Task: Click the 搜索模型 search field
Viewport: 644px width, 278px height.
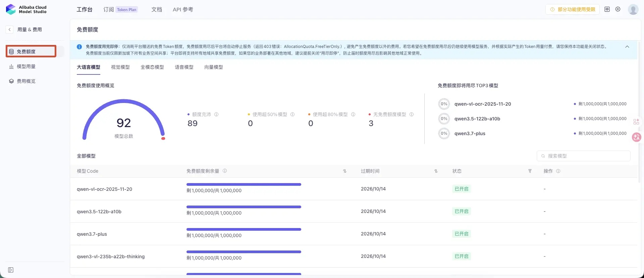Action: pyautogui.click(x=584, y=156)
